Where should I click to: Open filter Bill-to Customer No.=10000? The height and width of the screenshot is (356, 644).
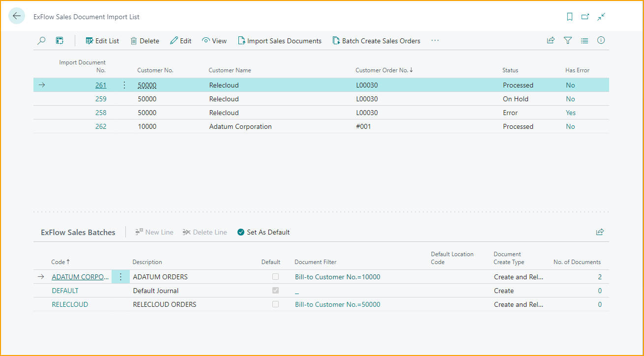click(338, 276)
